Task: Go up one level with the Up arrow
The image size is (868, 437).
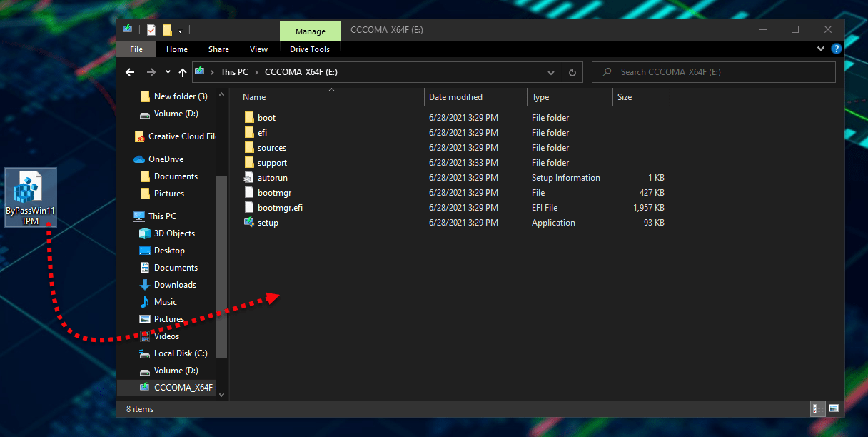Action: pyautogui.click(x=183, y=72)
